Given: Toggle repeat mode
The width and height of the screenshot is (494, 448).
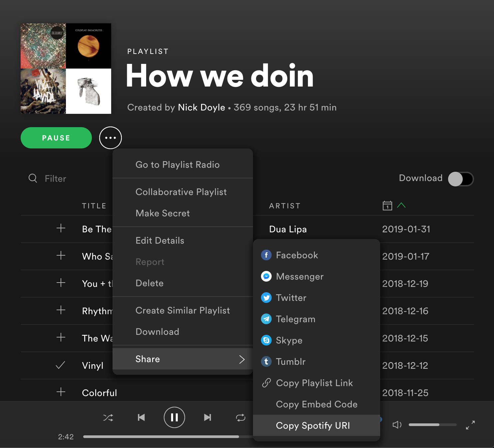Looking at the screenshot, I should [240, 417].
